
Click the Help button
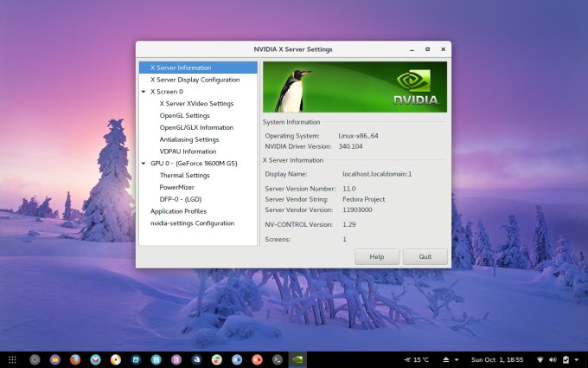point(377,257)
